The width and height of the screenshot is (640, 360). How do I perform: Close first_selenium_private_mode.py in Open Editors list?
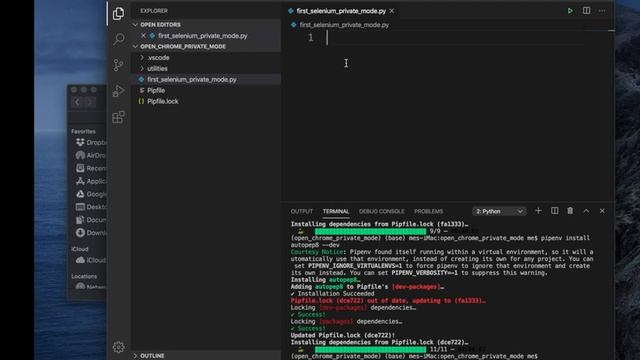point(143,36)
